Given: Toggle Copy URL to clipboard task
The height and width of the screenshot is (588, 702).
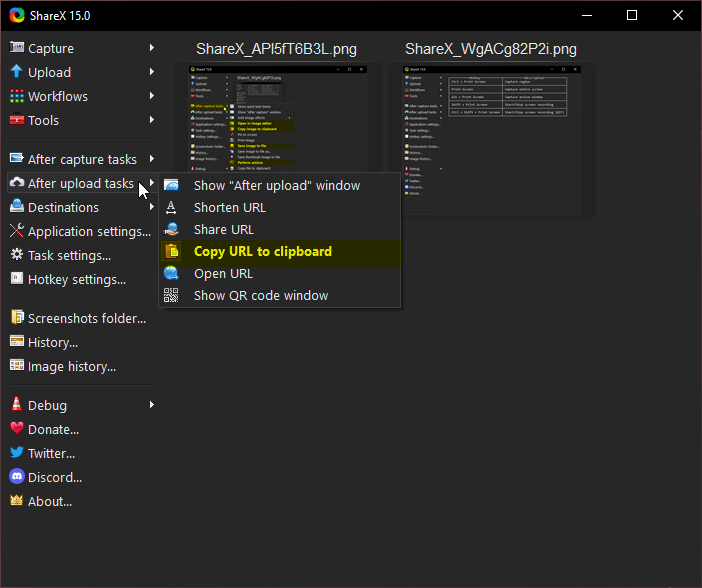Looking at the screenshot, I should coord(262,251).
